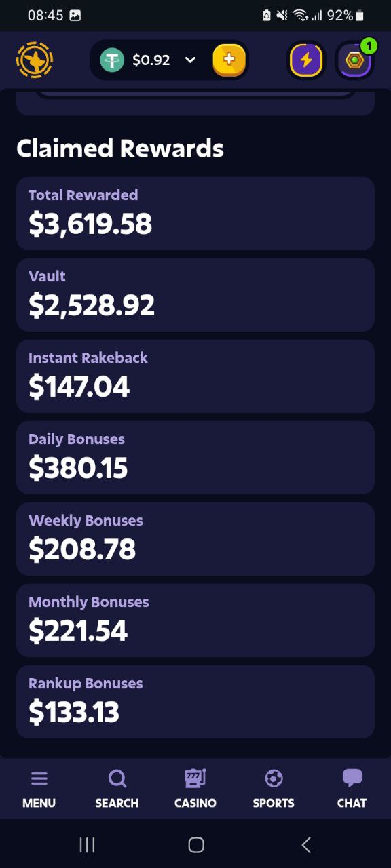Go to the Sports section
The image size is (391, 868).
[274, 789]
